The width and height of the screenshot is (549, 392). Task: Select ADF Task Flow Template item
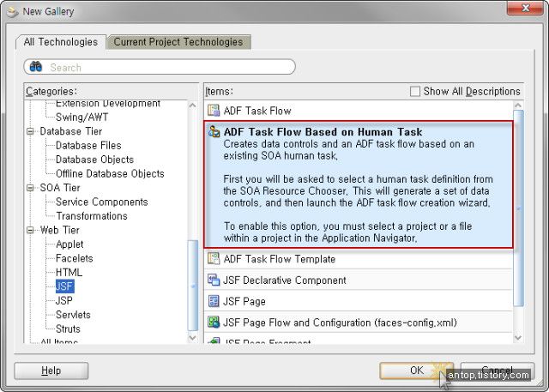(359, 259)
